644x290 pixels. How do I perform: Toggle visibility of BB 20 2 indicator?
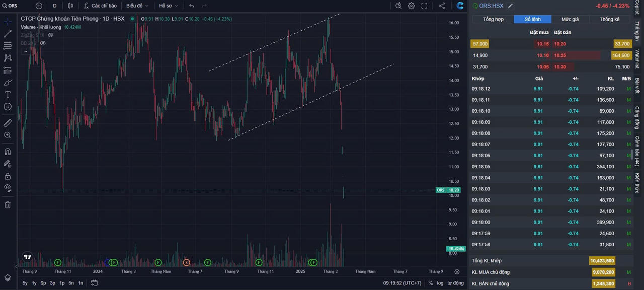click(43, 43)
